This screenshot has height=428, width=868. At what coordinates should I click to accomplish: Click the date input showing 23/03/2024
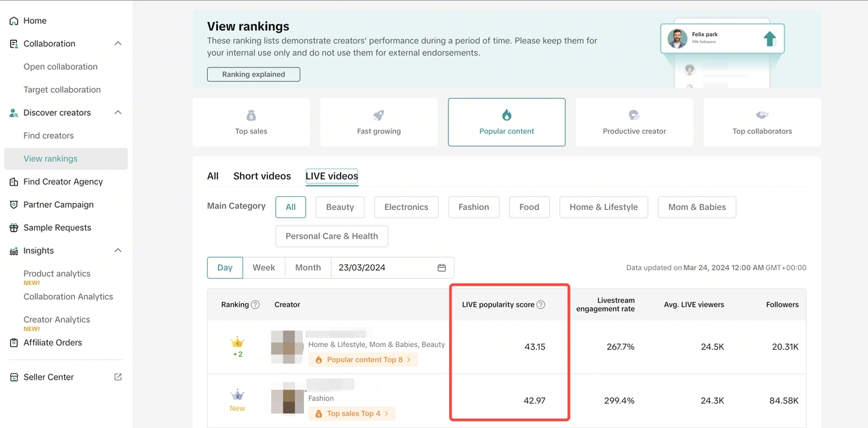382,268
